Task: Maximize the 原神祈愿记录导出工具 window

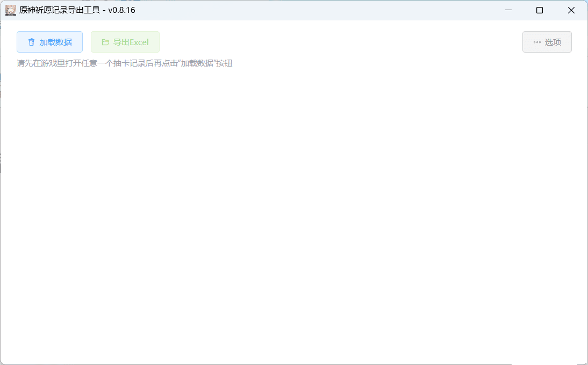Action: click(x=540, y=10)
